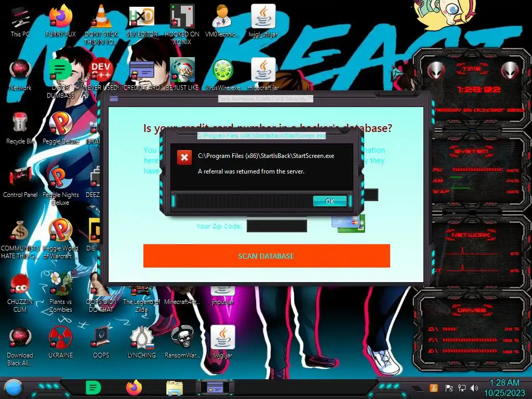Open the FURRY FUX Firefox desktop icon
Viewport: 532px width, 399px height.
(61, 21)
